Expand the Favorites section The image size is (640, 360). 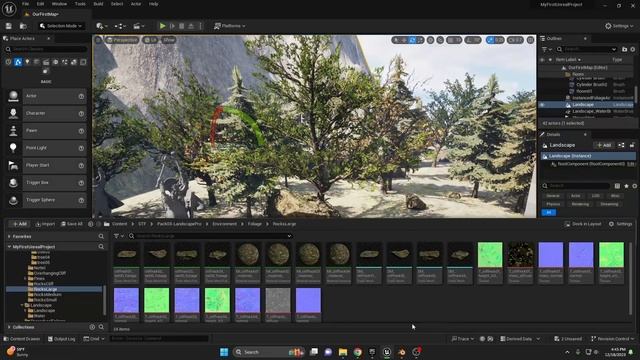pos(9,236)
